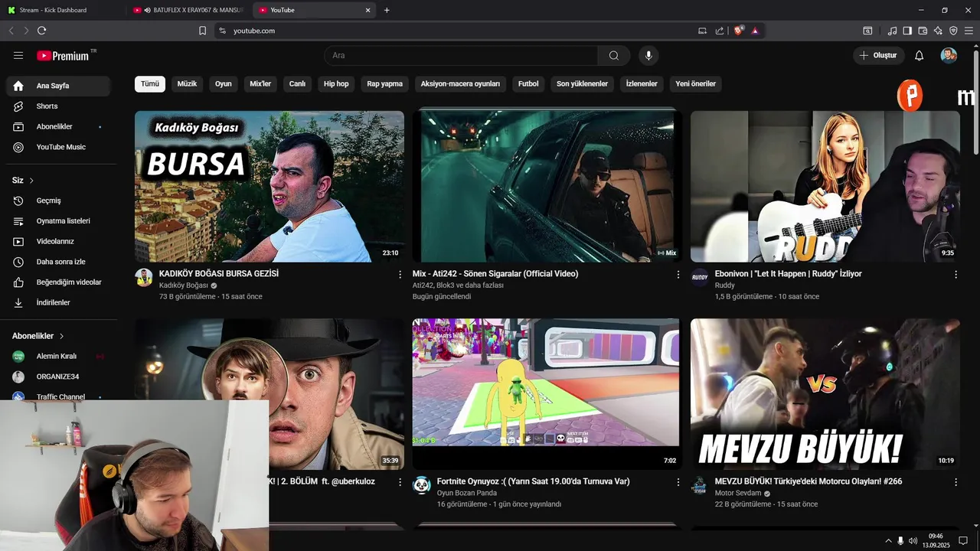Click the Brave Rewards triangle icon

tap(755, 31)
